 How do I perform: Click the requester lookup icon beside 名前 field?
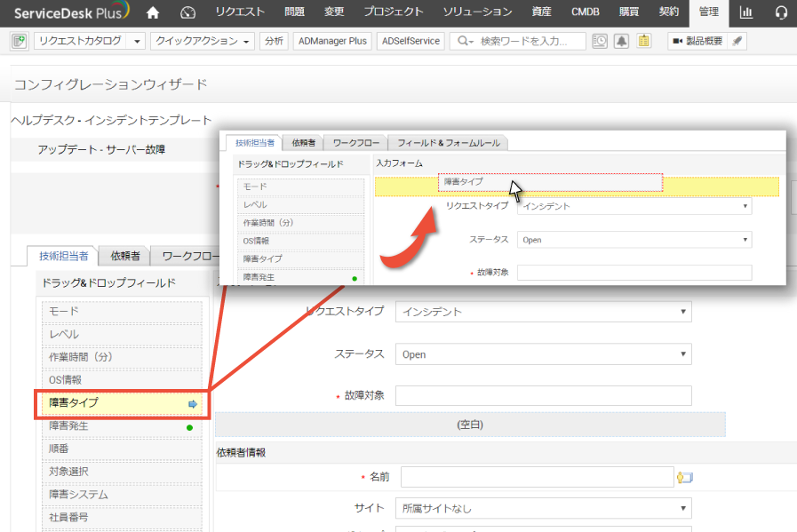click(684, 477)
